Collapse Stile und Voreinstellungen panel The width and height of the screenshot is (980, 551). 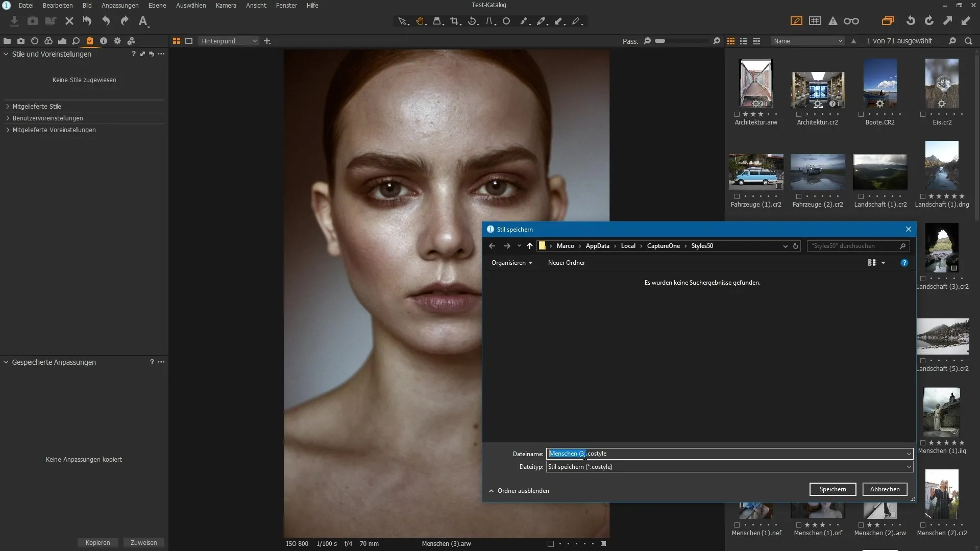6,54
